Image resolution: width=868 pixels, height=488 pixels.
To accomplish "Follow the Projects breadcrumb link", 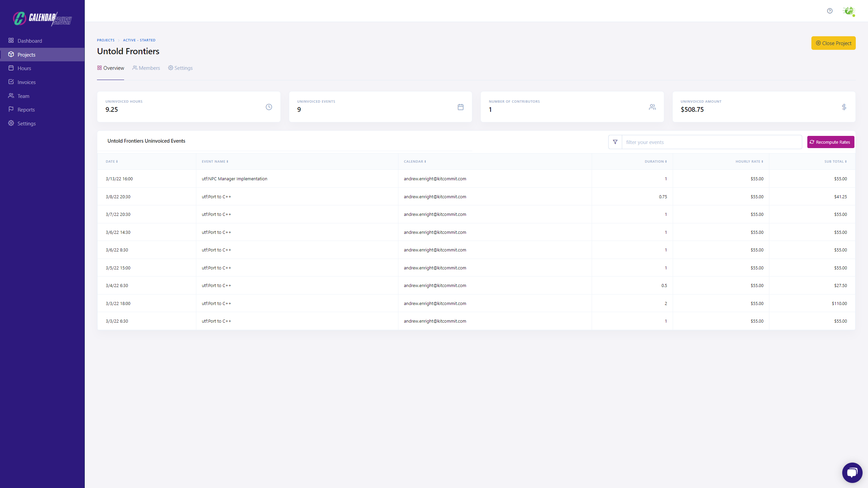I will tap(106, 40).
